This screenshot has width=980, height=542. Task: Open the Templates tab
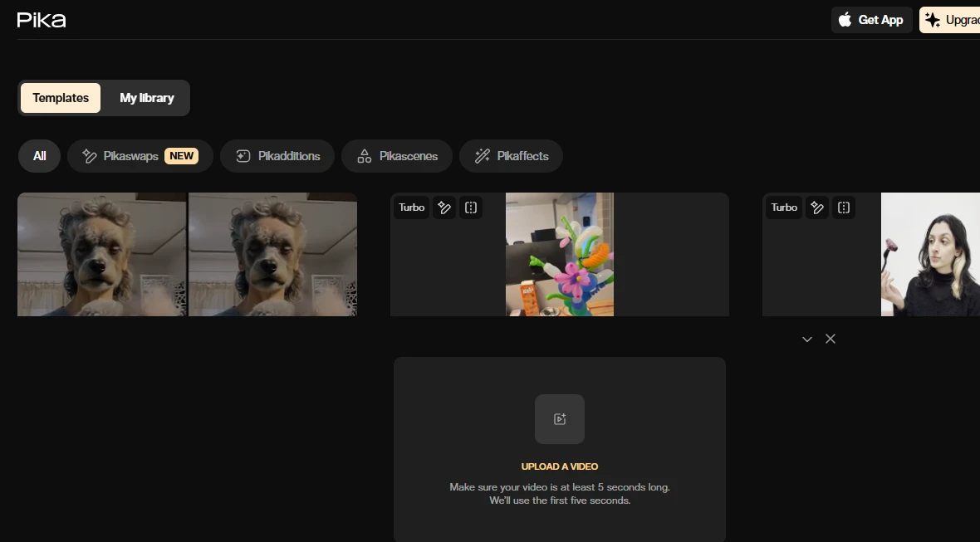pos(60,97)
